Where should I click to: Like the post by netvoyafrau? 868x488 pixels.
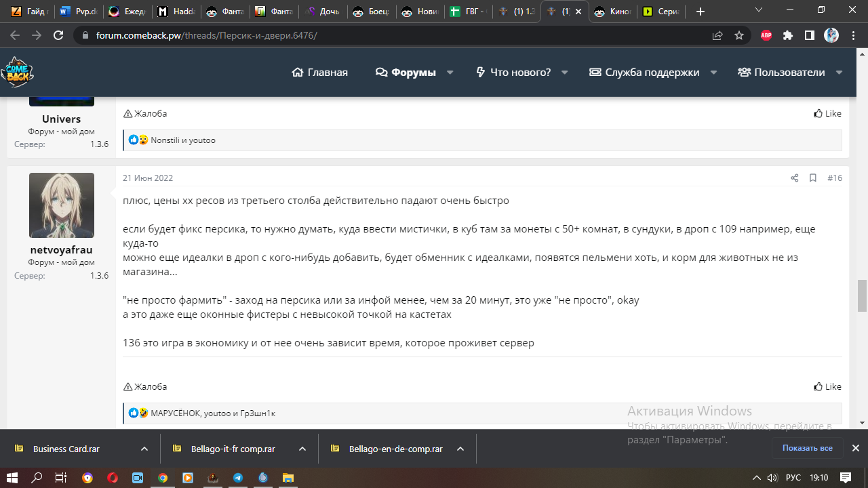click(827, 386)
